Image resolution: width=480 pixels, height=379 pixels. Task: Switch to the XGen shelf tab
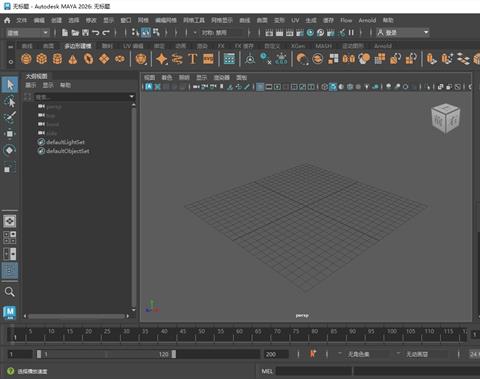(298, 46)
